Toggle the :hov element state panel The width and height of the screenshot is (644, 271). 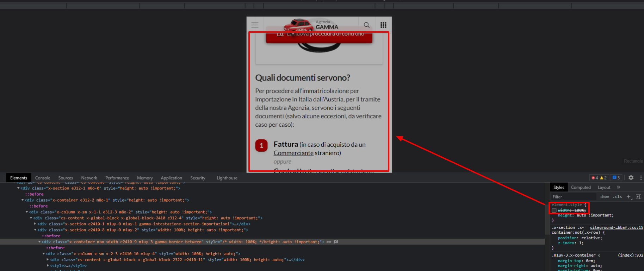pyautogui.click(x=605, y=197)
